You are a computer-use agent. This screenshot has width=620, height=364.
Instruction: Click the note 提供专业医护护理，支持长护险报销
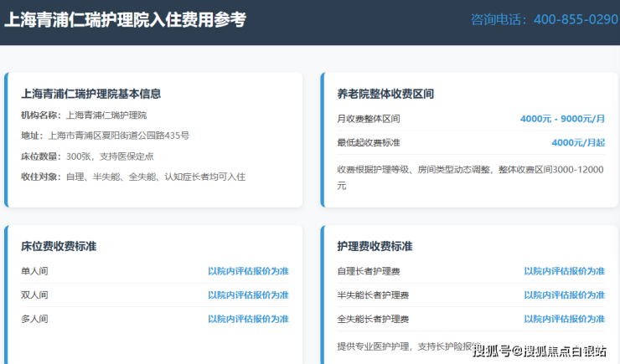409,346
